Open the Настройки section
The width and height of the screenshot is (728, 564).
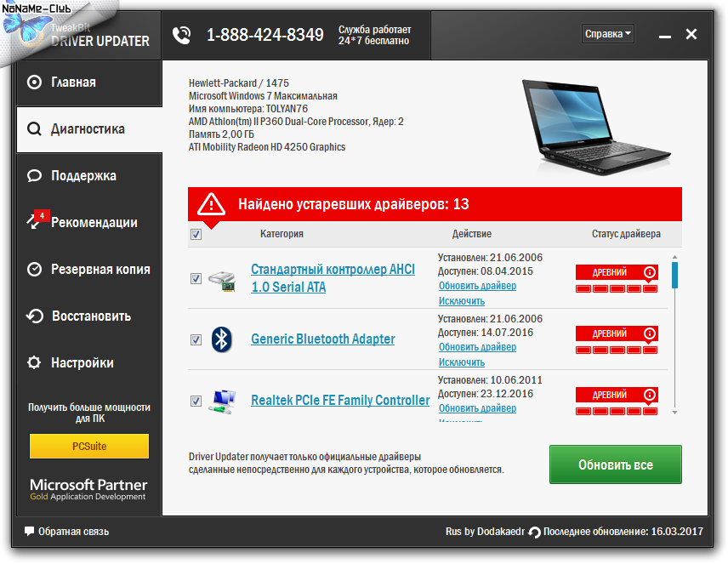[89, 362]
